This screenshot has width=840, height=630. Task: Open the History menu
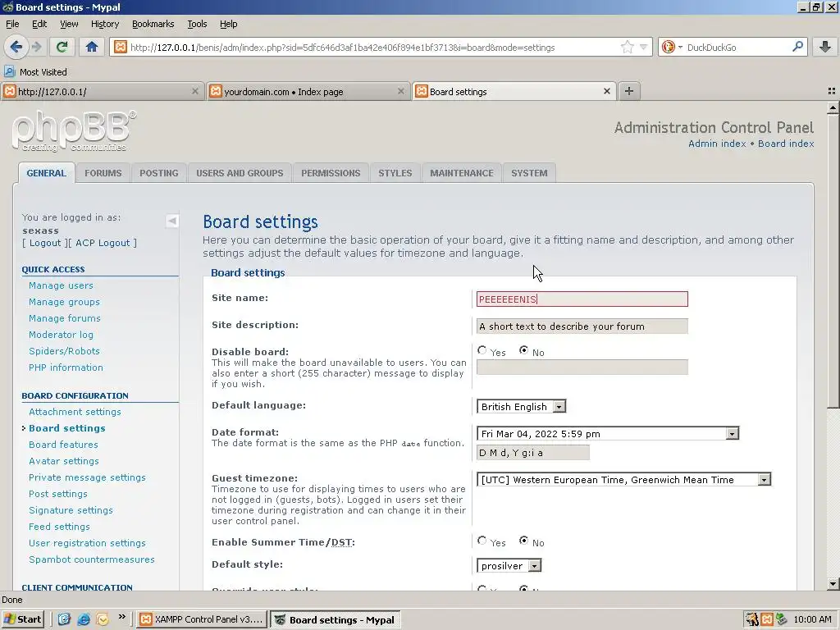tap(105, 24)
